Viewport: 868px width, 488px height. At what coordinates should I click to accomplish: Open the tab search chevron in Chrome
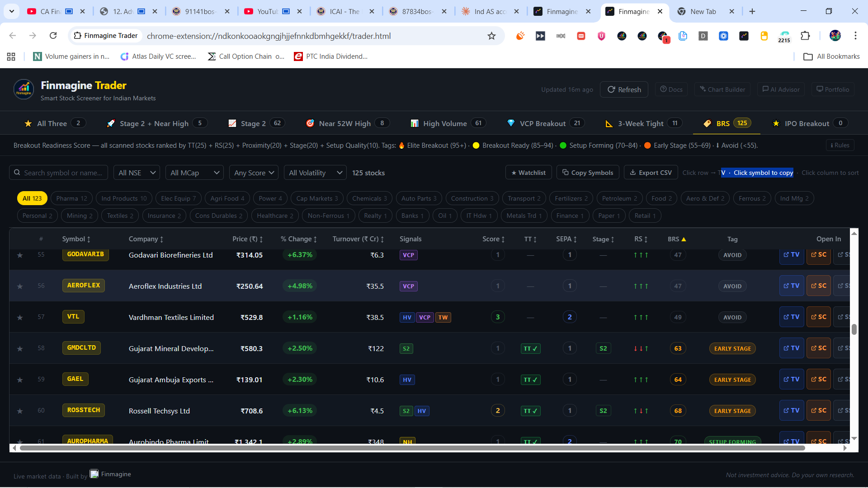(x=11, y=11)
